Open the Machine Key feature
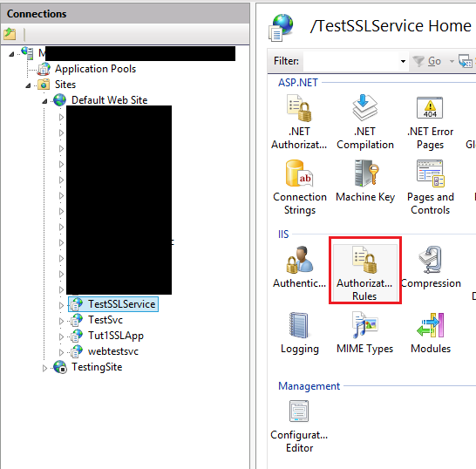 [365, 181]
